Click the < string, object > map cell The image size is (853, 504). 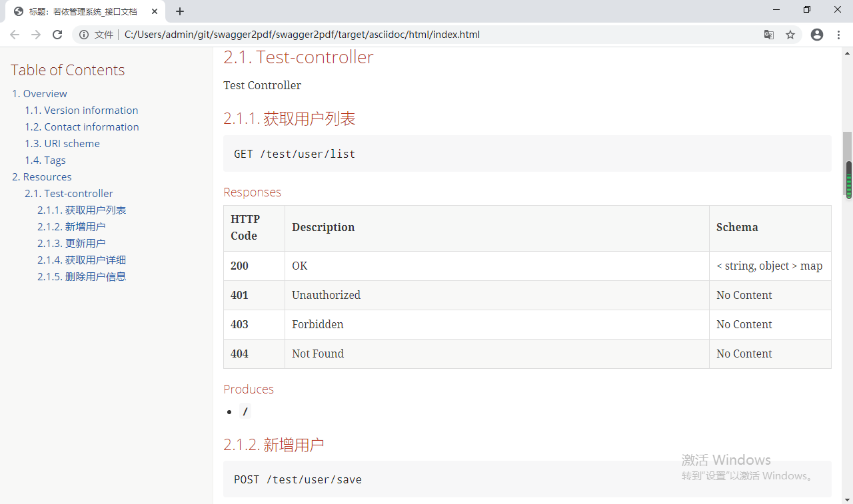(x=770, y=266)
